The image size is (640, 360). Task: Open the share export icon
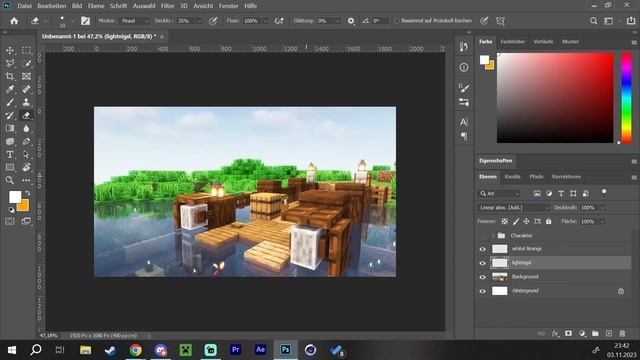point(631,21)
